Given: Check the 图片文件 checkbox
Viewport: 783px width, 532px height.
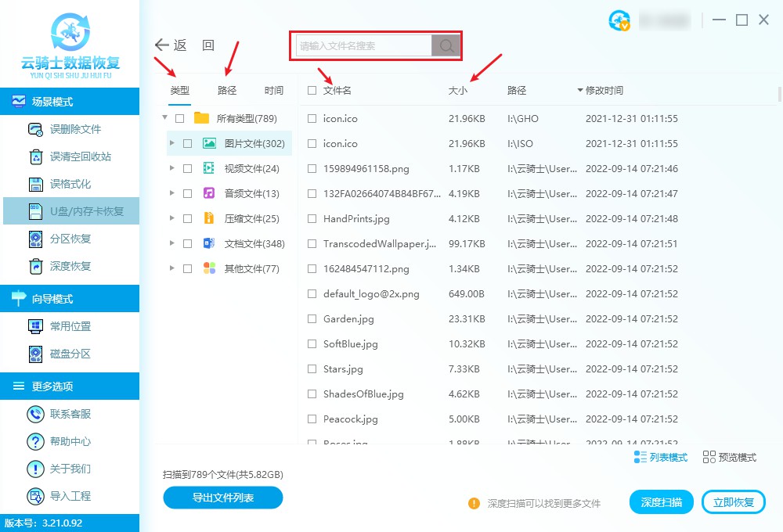Looking at the screenshot, I should pos(186,143).
